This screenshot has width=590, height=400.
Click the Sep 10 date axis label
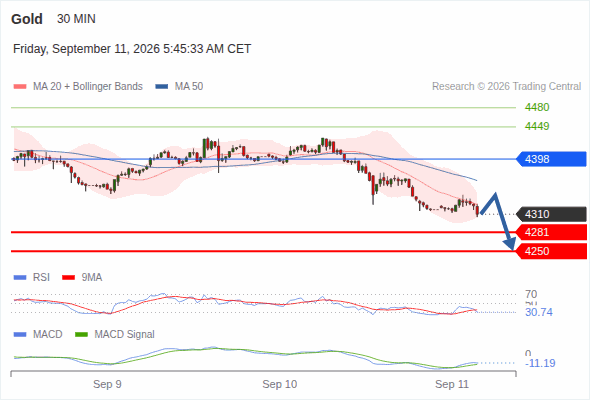click(x=280, y=384)
